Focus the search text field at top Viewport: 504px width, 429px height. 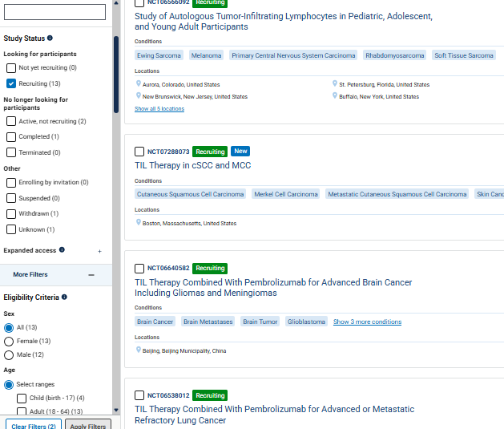(x=54, y=12)
